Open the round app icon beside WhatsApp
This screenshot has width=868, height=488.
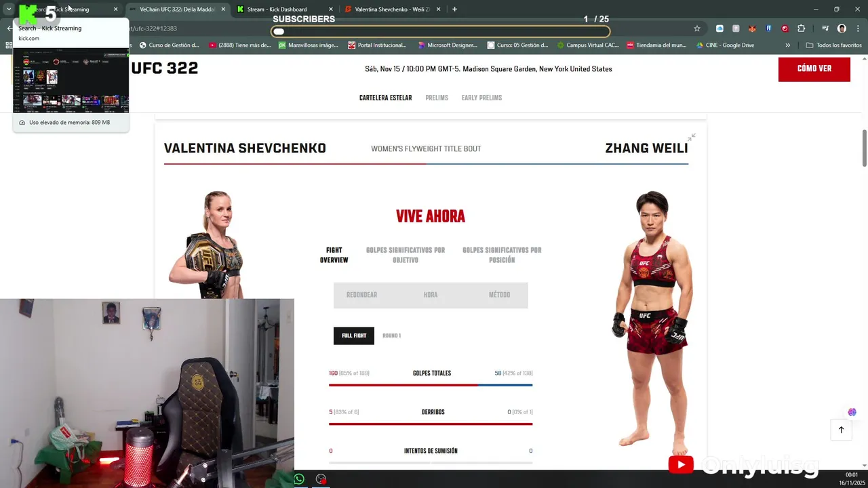pos(321,479)
